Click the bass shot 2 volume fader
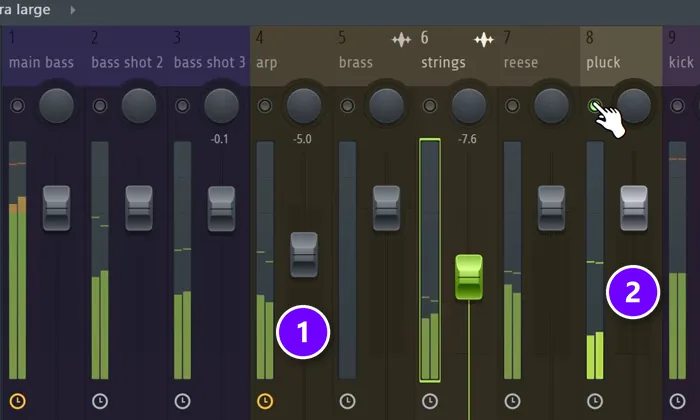Viewport: 700px width, 420px height. [139, 208]
